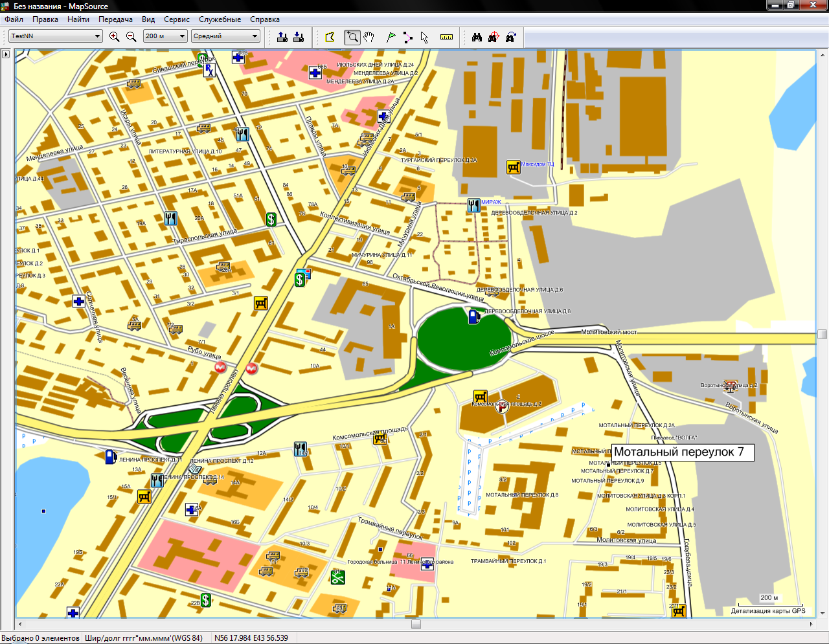
Task: Select the Hand pan tool
Action: 369,36
